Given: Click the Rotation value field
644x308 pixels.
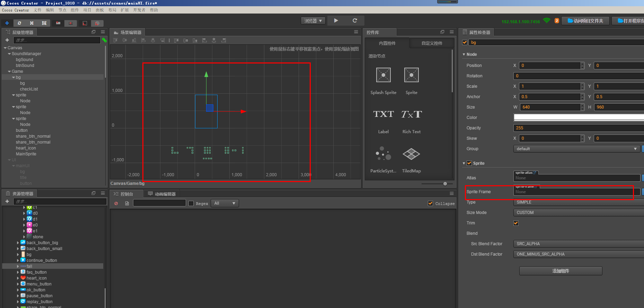Looking at the screenshot, I should tap(579, 76).
